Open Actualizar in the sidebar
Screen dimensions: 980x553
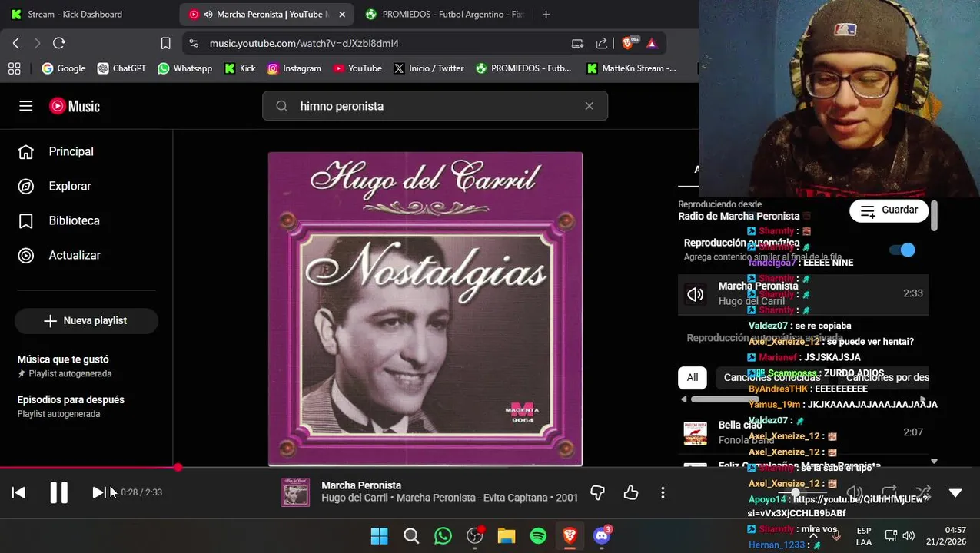[x=86, y=255]
